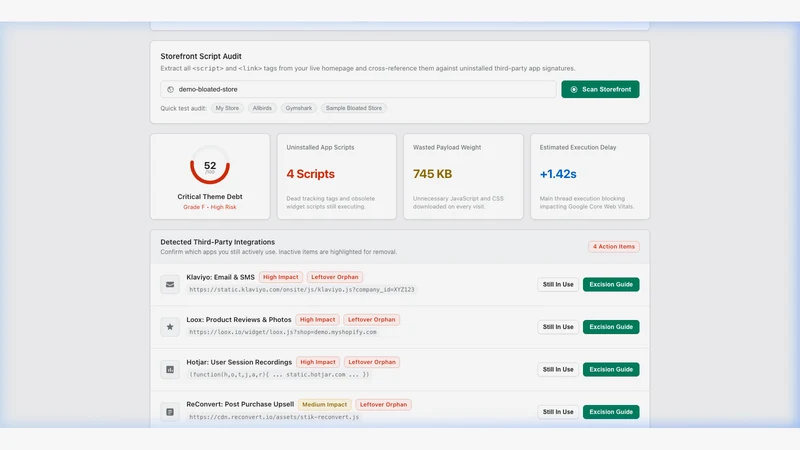800x450 pixels.
Task: Mark Hotjar as Still In Use
Action: pyautogui.click(x=558, y=369)
